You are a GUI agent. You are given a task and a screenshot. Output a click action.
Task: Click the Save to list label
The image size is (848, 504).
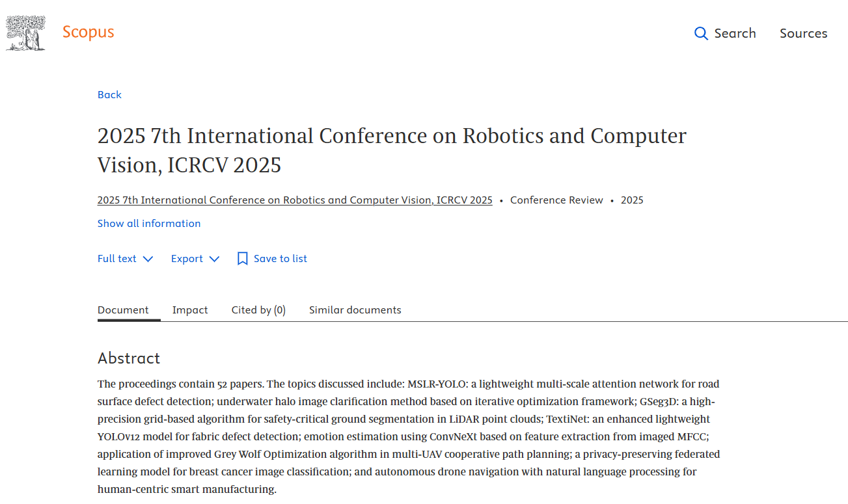pos(280,259)
